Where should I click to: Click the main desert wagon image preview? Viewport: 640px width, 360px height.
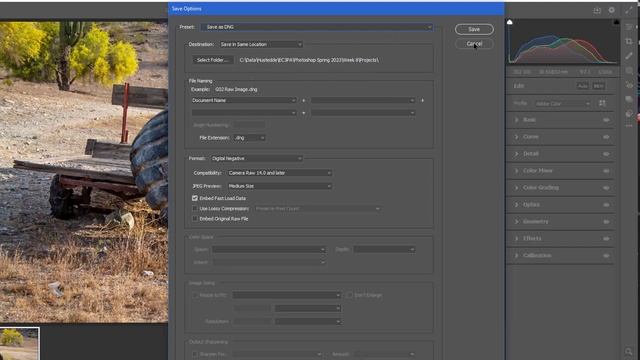point(84,171)
